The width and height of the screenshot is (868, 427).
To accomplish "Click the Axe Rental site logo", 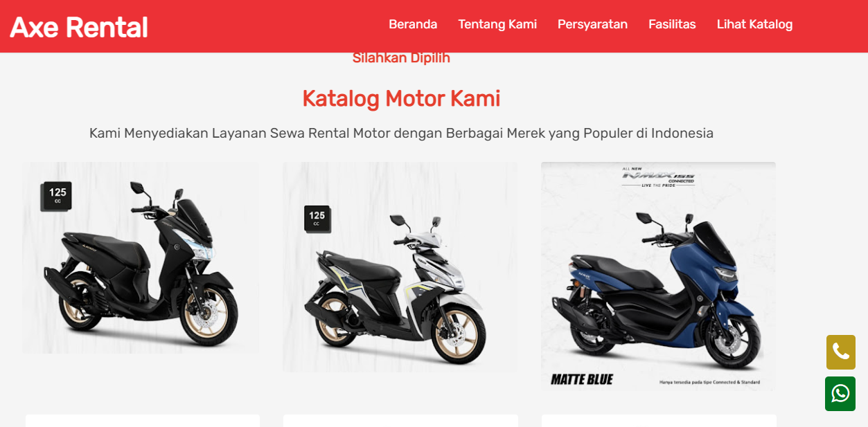I will coord(79,26).
